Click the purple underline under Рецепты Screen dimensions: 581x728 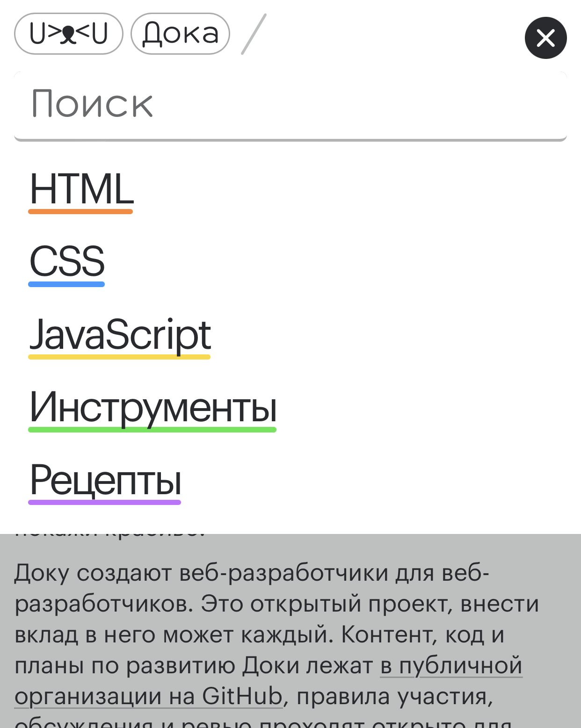pyautogui.click(x=104, y=503)
